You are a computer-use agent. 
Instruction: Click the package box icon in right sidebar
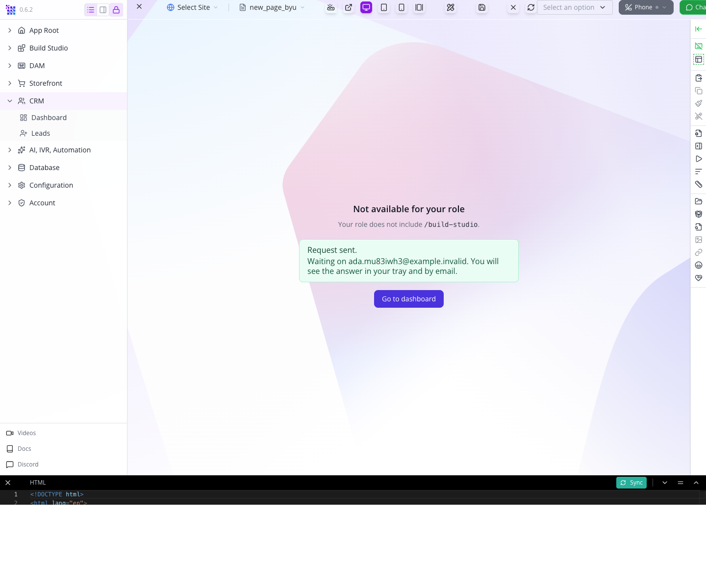point(699,214)
